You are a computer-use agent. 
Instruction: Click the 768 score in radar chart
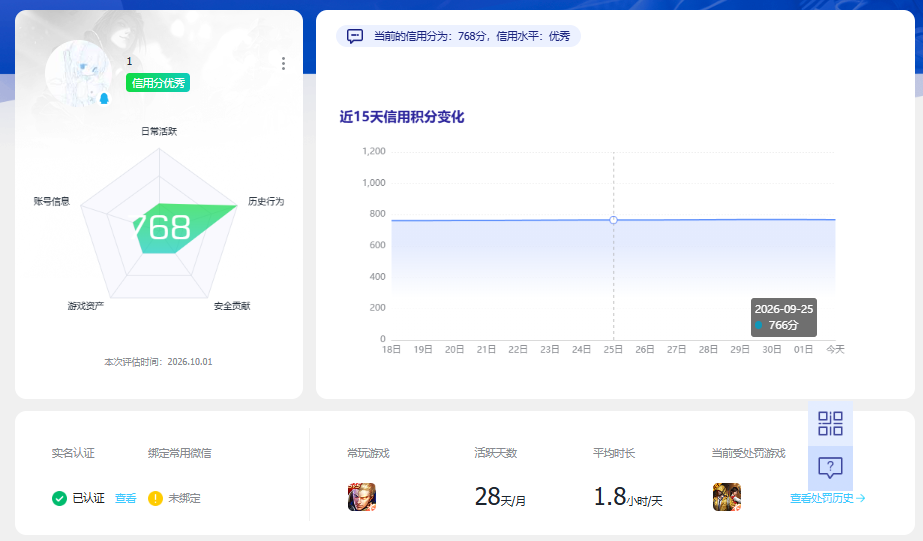pyautogui.click(x=163, y=227)
